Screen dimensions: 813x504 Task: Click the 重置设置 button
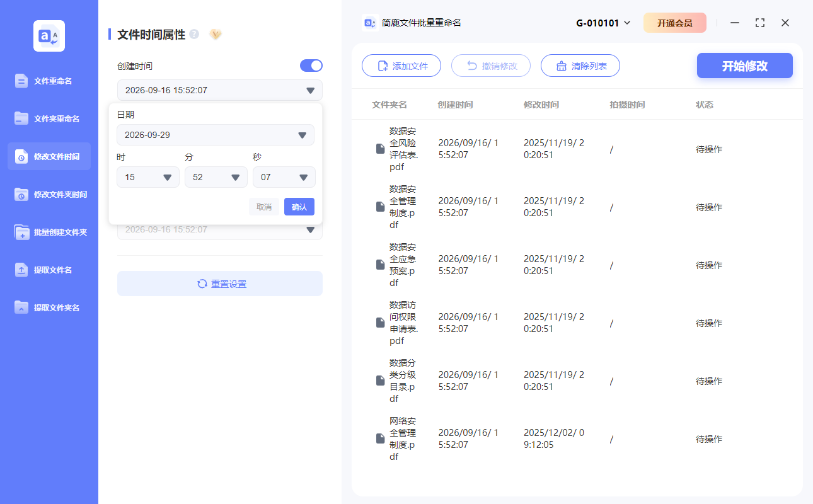(220, 283)
